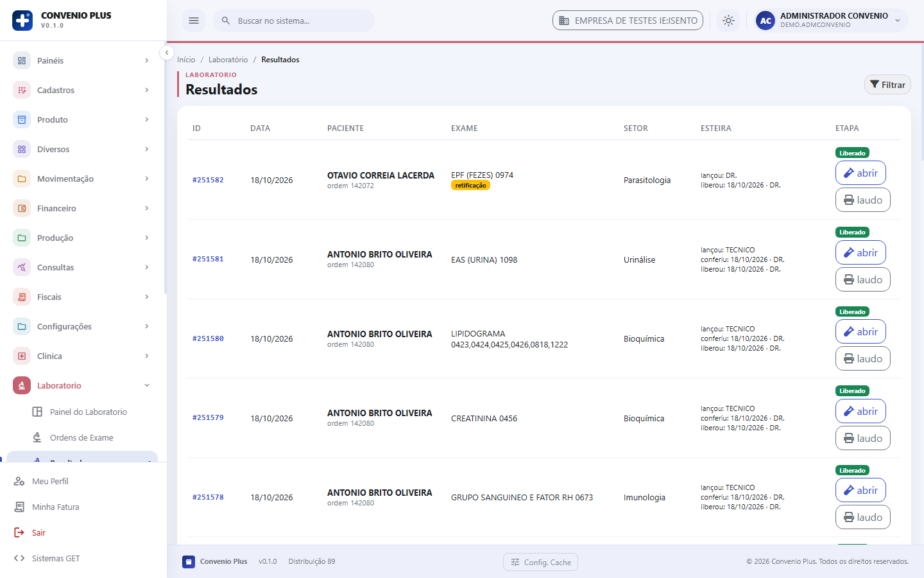Expand the Cadastros menu chevron
The height and width of the screenshot is (578, 924).
click(x=147, y=90)
